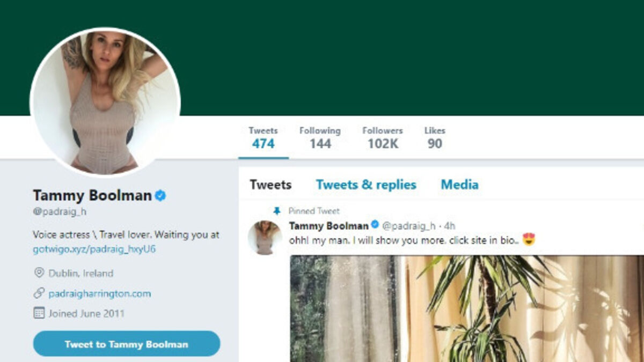Click the pinned tweet pin icon
Image resolution: width=644 pixels, height=362 pixels.
pos(277,211)
